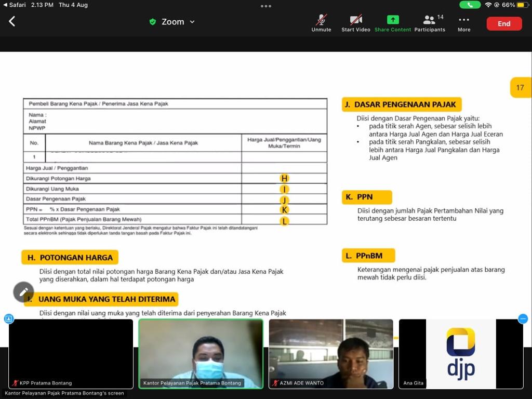This screenshot has width=532, height=399.
Task: Select KPP Pratama Bontang video tile
Action: 71,353
